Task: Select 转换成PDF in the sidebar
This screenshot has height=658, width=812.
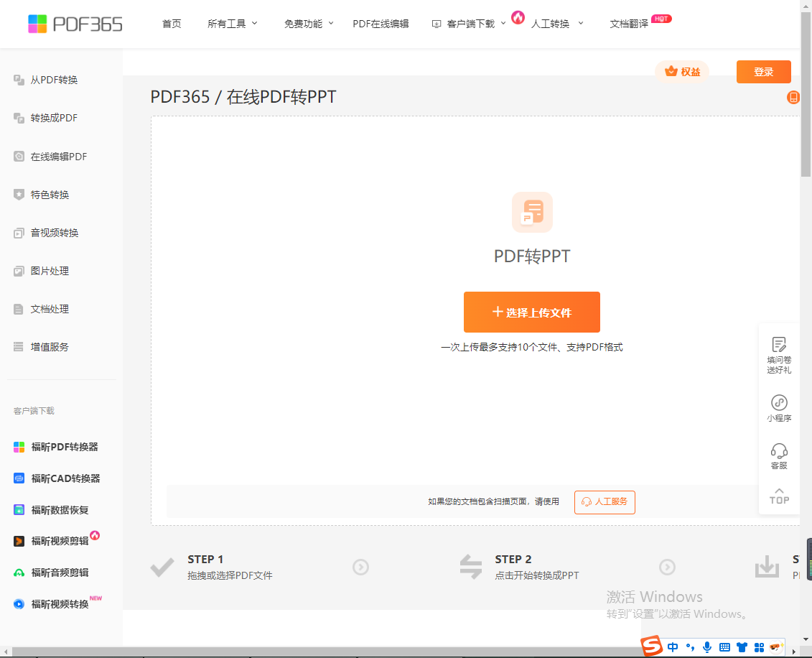Action: click(54, 118)
